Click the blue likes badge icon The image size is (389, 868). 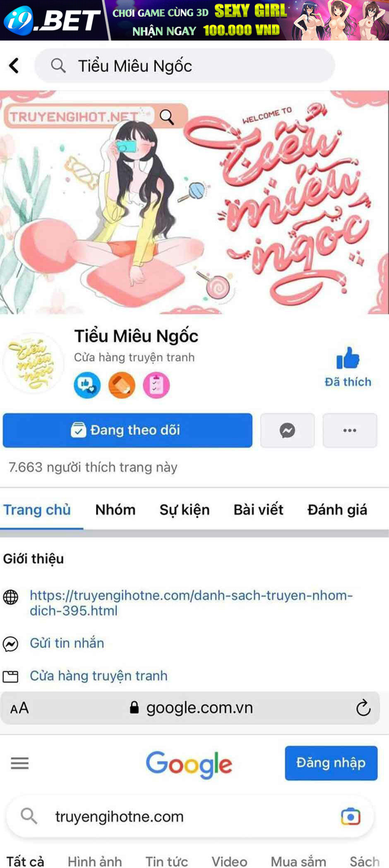(87, 385)
